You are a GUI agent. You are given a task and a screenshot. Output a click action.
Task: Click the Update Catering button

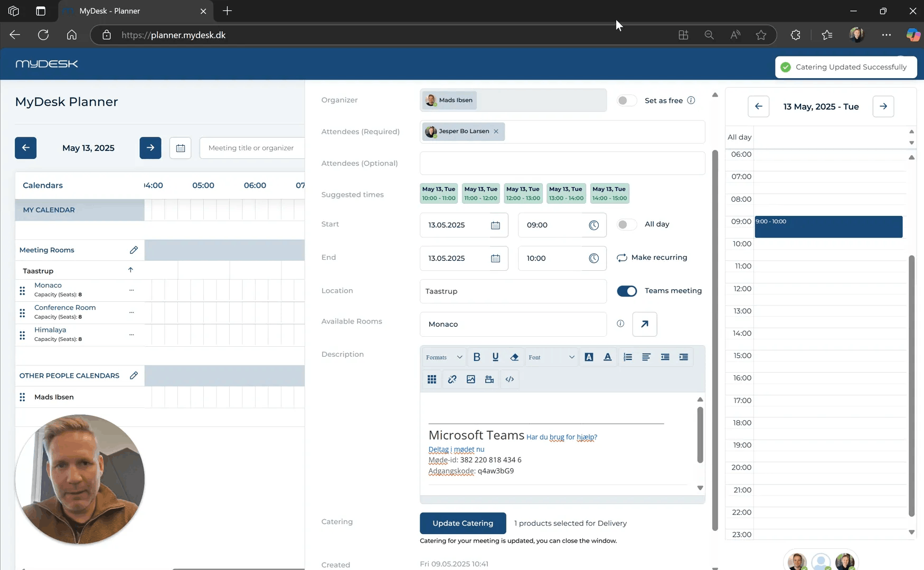[x=463, y=524]
